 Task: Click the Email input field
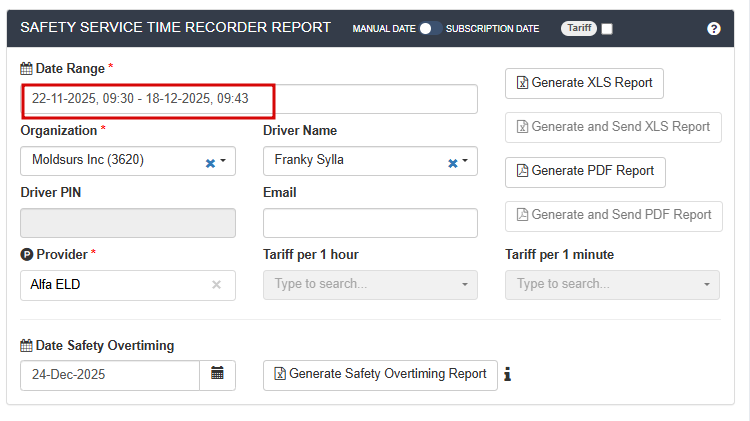pos(370,223)
